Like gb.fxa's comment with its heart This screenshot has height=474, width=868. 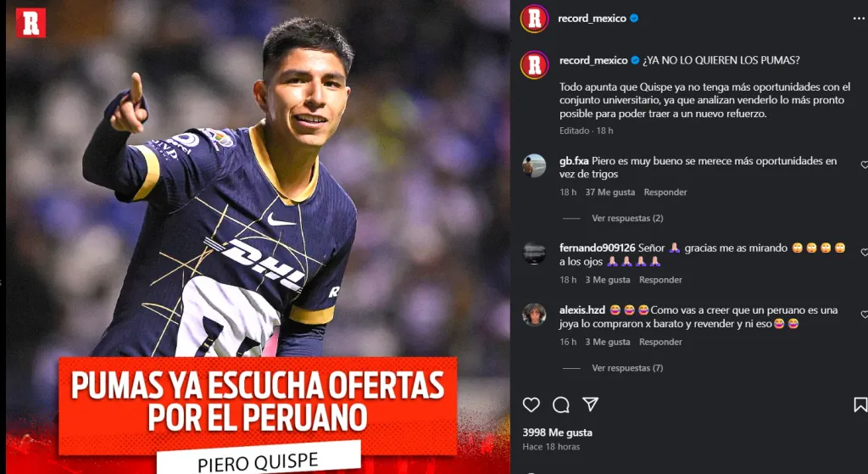click(x=864, y=165)
